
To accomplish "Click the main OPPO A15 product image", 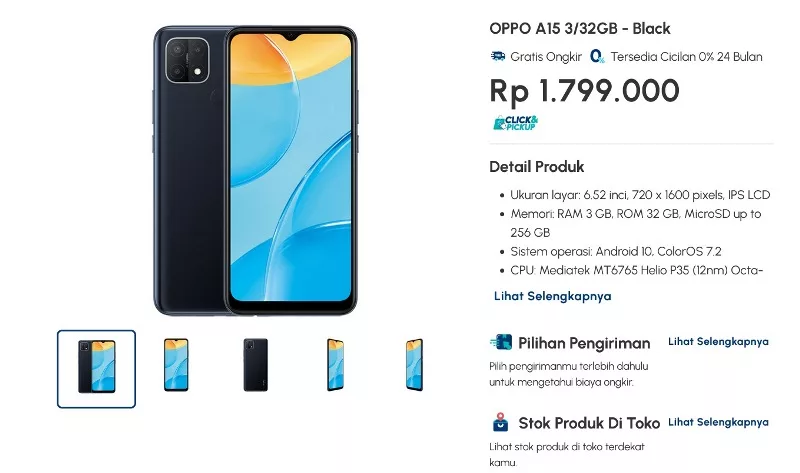I will point(255,171).
